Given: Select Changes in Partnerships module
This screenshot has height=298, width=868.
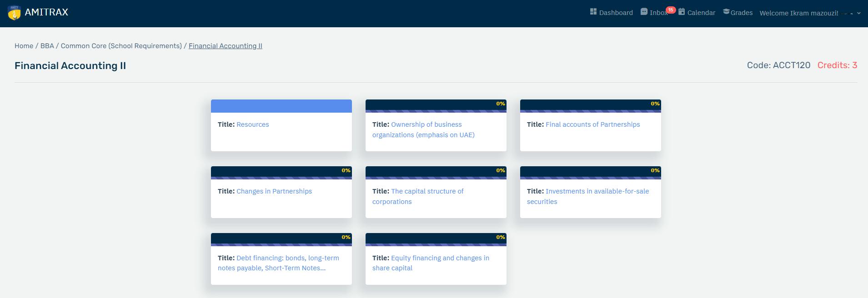Looking at the screenshot, I should tap(274, 191).
